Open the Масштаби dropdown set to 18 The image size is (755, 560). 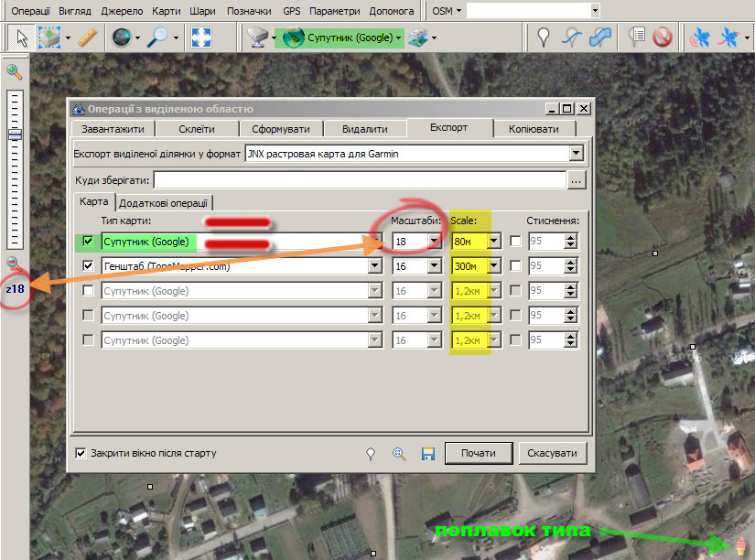click(435, 242)
